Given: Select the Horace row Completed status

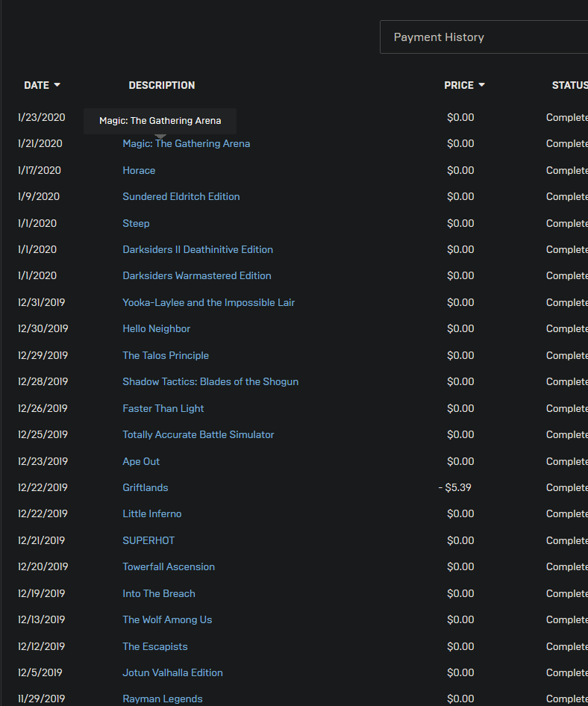Looking at the screenshot, I should point(567,171).
